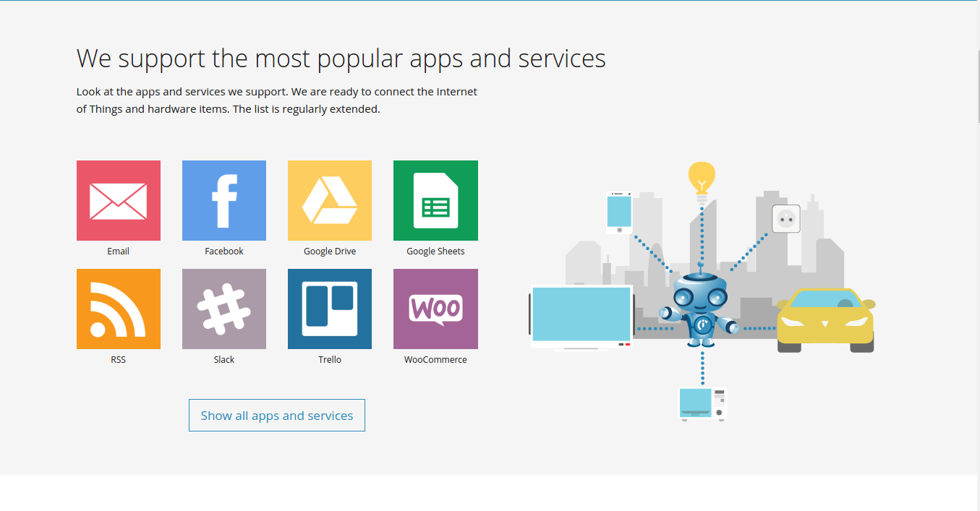Click the heading "We support the most popular apps and services"
This screenshot has width=980, height=511.
341,58
